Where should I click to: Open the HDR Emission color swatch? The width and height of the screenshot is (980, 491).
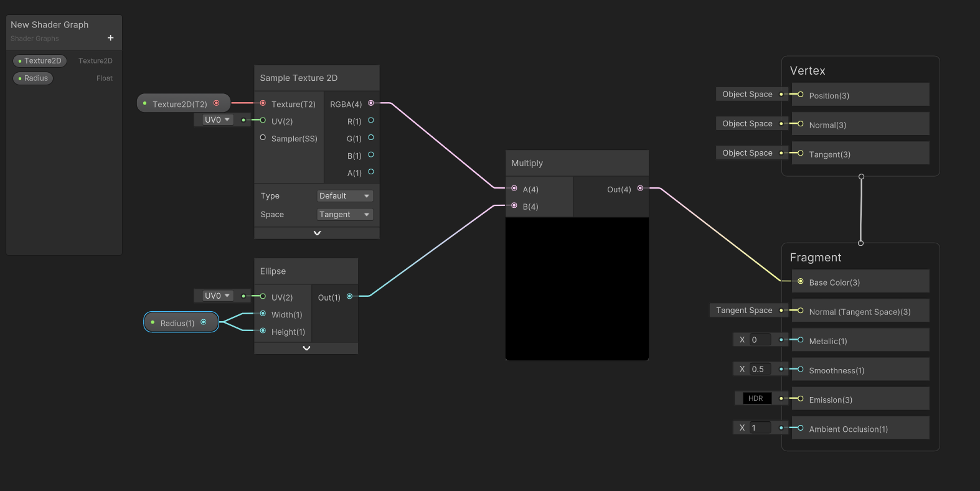click(x=757, y=398)
